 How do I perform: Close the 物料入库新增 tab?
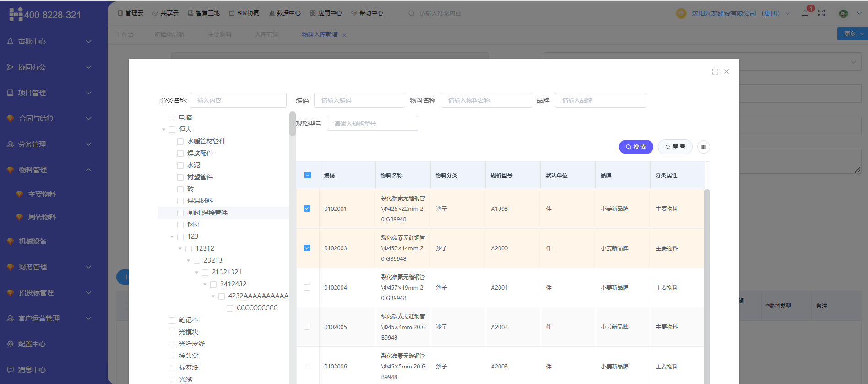click(x=344, y=35)
